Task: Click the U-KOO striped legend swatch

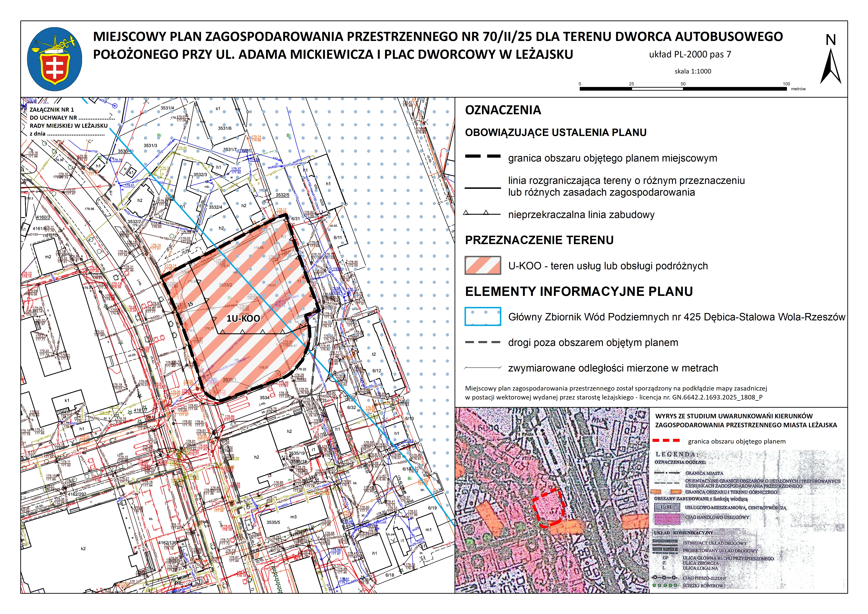Action: click(483, 265)
